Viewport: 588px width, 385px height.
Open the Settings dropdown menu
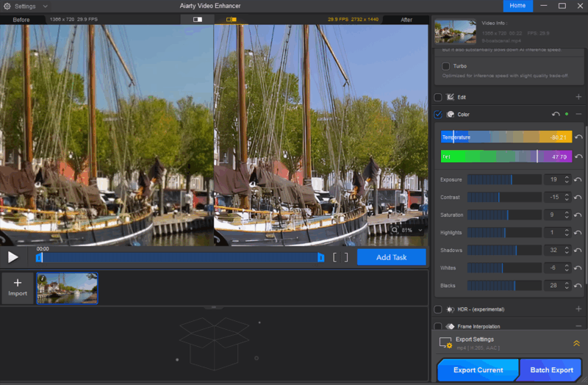(28, 6)
